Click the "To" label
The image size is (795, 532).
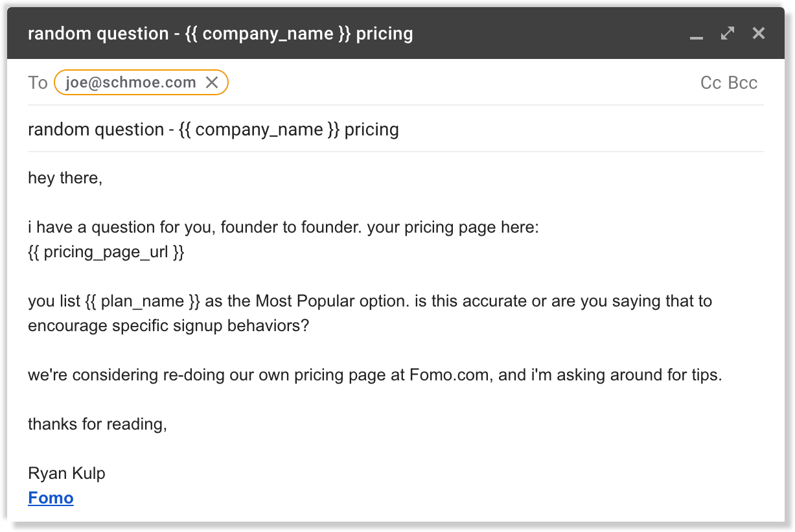(x=38, y=83)
